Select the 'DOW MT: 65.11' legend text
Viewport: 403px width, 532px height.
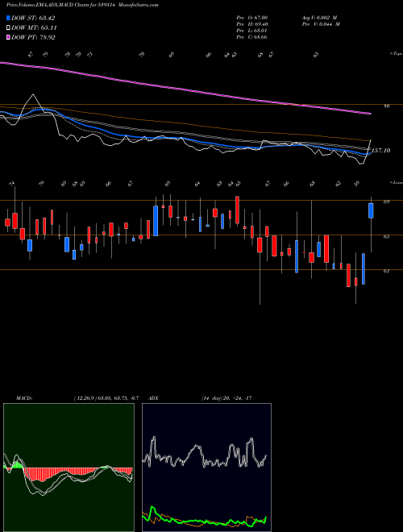(34, 28)
